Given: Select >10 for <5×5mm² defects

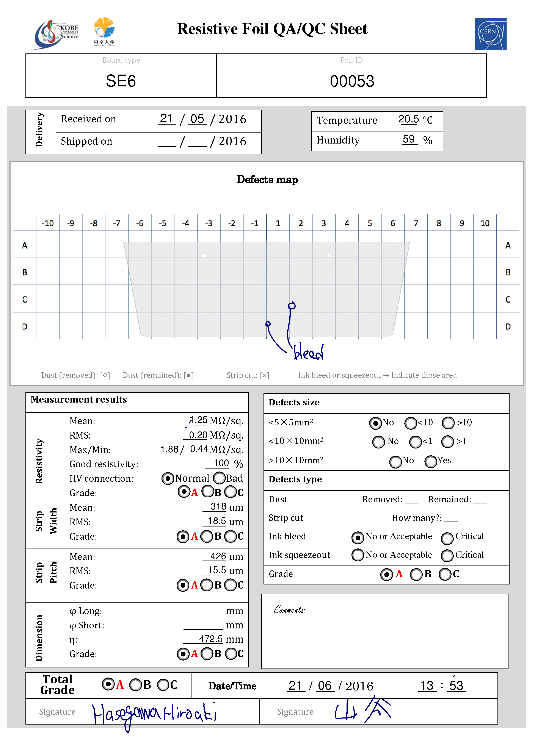Looking at the screenshot, I should (448, 423).
